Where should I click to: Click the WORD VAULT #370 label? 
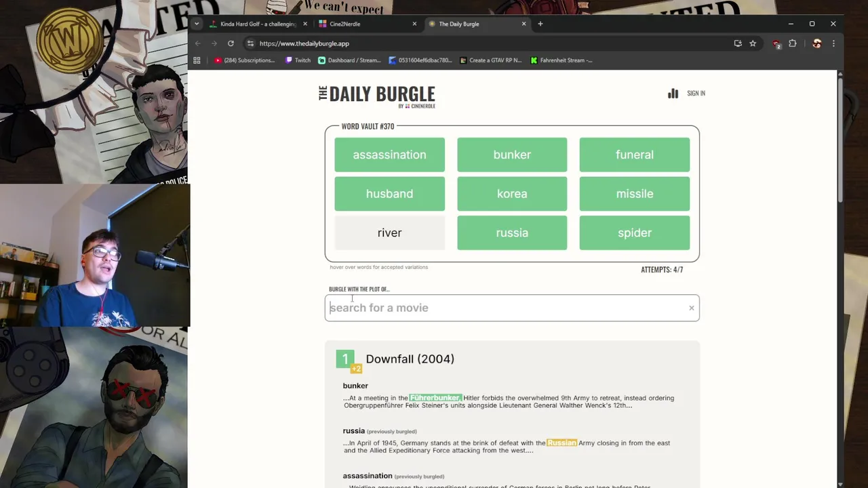[368, 127]
